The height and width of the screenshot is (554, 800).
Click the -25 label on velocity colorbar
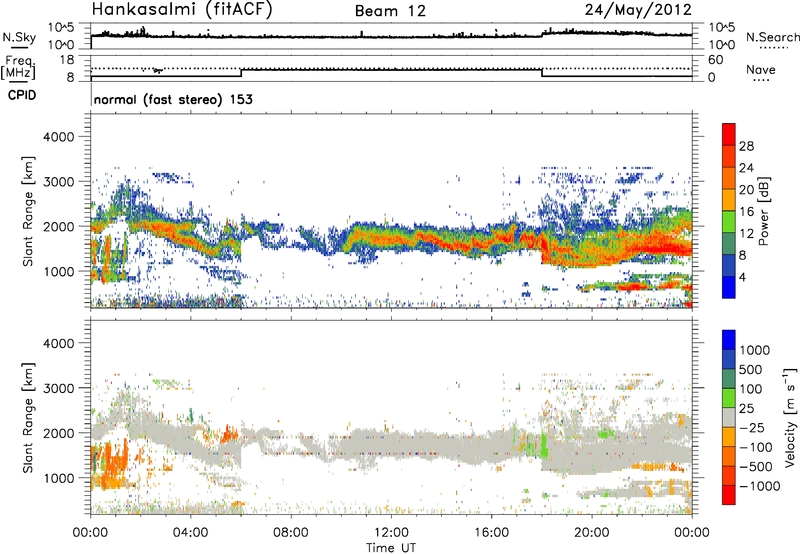click(x=751, y=427)
